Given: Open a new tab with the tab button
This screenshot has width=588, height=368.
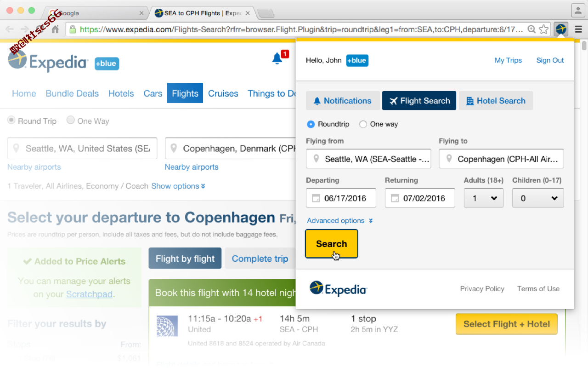Looking at the screenshot, I should point(265,13).
